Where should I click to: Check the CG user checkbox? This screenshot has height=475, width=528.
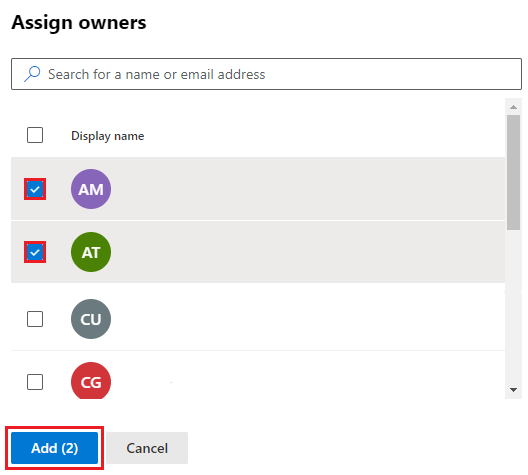click(35, 382)
